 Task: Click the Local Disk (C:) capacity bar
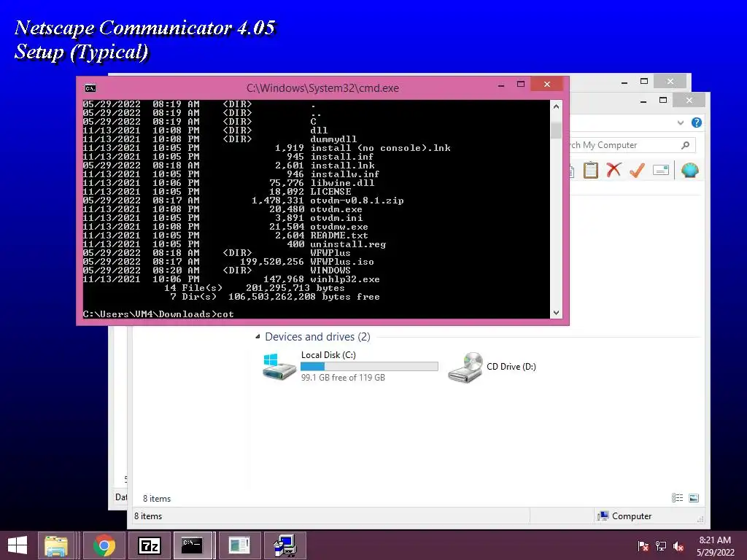click(x=369, y=366)
